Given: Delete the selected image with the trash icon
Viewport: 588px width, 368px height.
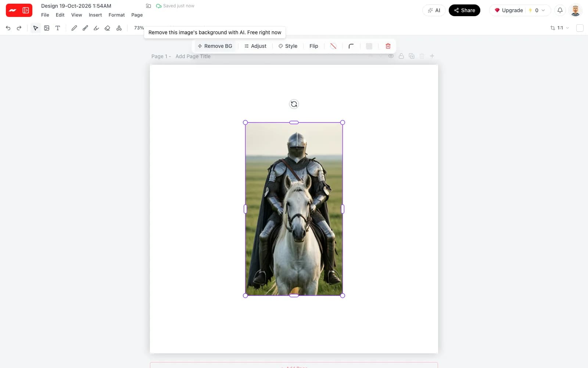Looking at the screenshot, I should (388, 46).
